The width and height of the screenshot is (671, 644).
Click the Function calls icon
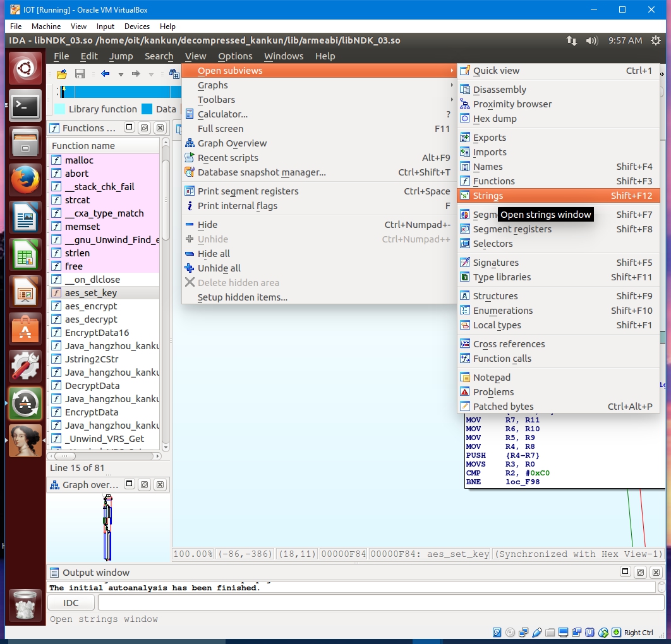point(465,358)
